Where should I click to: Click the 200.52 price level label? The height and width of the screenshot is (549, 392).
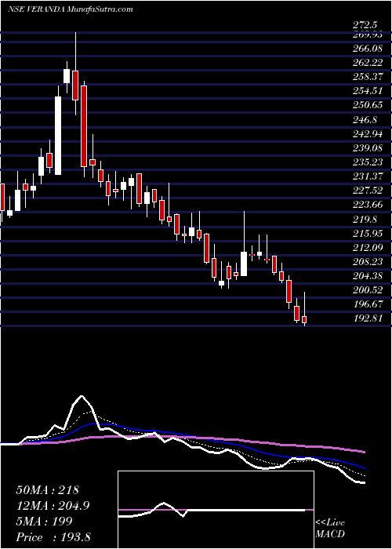pyautogui.click(x=368, y=291)
